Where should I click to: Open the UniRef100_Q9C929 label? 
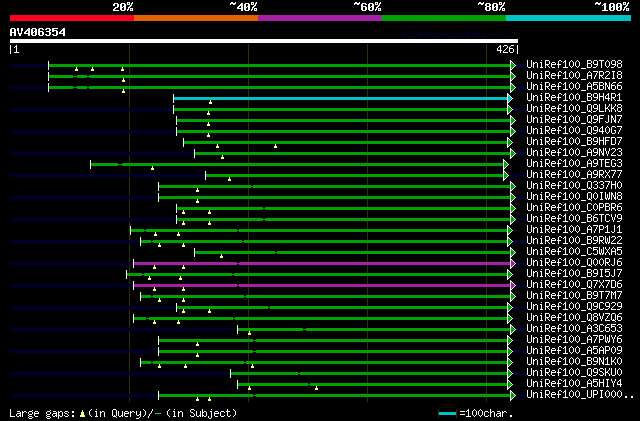coord(574,307)
